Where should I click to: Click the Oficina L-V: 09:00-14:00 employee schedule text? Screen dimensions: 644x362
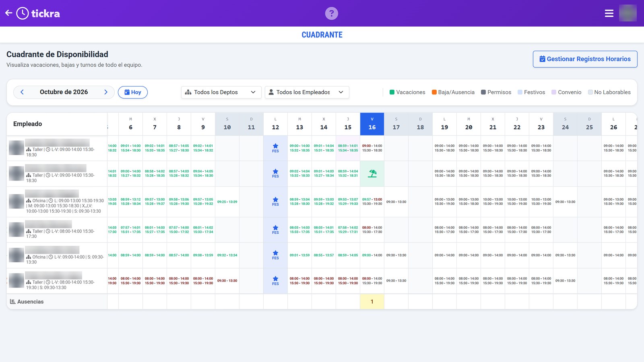(65, 259)
